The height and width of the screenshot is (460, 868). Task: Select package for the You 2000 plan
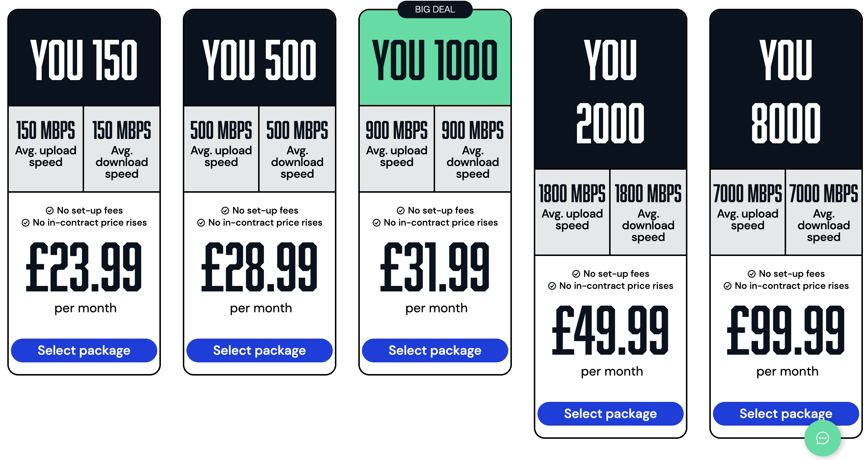611,414
